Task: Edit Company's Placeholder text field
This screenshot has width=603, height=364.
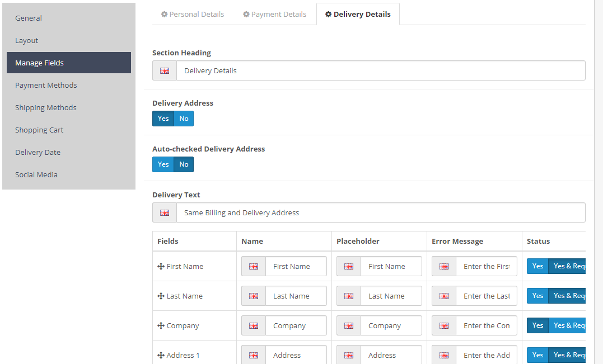Action: 391,325
